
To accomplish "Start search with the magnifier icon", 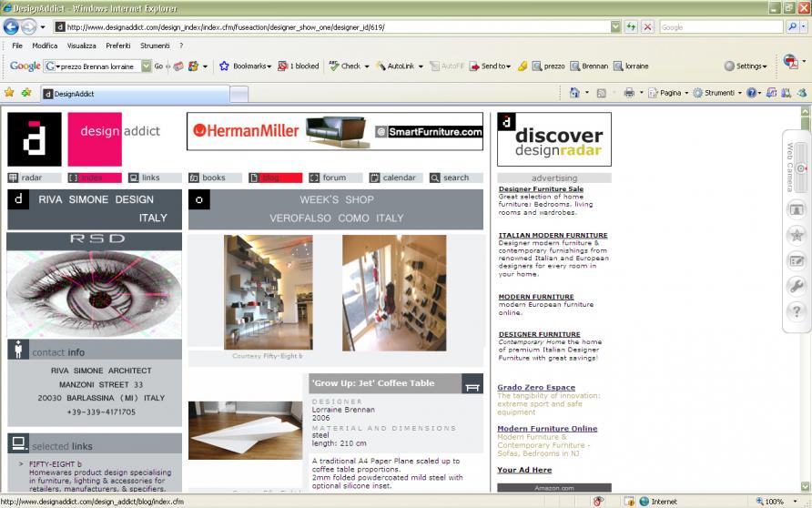I will pyautogui.click(x=792, y=27).
